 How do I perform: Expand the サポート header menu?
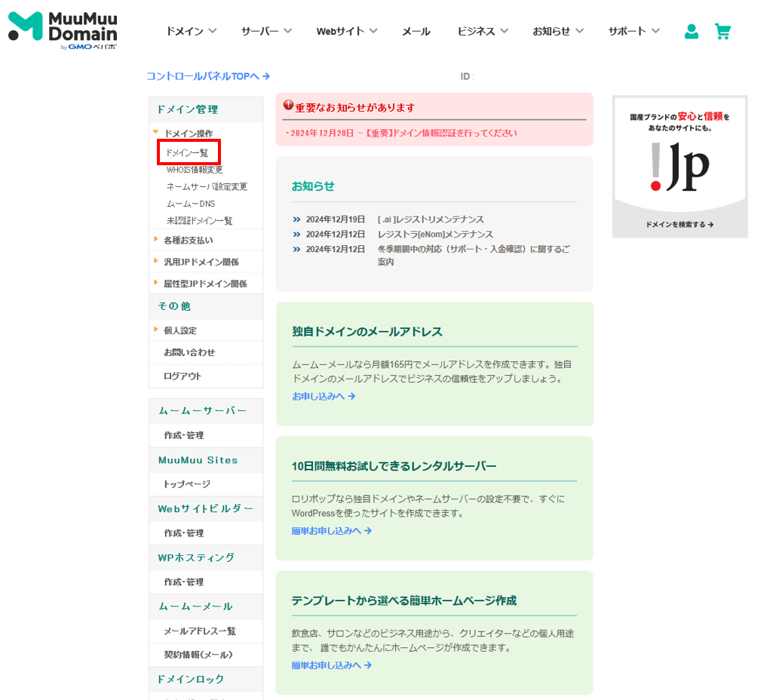click(634, 31)
